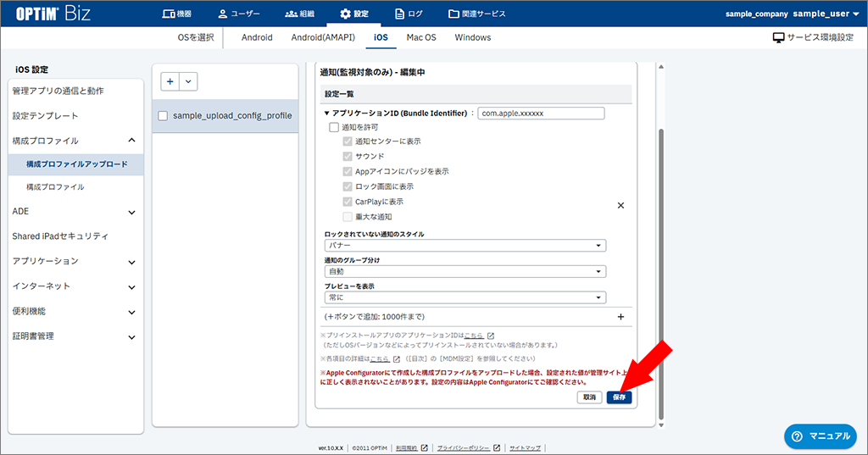
Task: Click the vertical scrollbar of settings panel
Action: click(x=661, y=271)
